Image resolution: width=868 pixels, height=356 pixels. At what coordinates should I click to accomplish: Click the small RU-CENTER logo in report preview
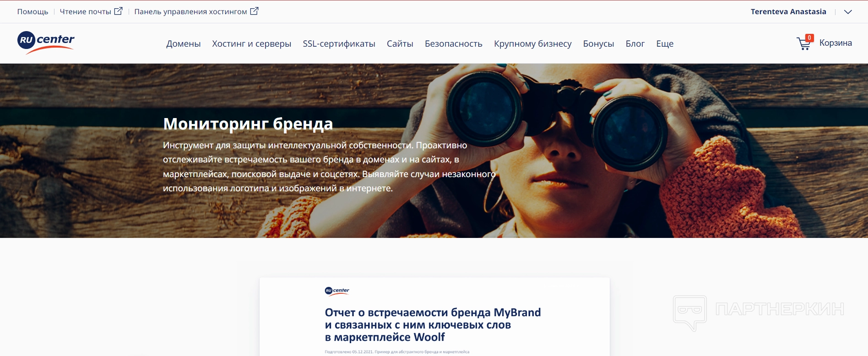click(337, 291)
